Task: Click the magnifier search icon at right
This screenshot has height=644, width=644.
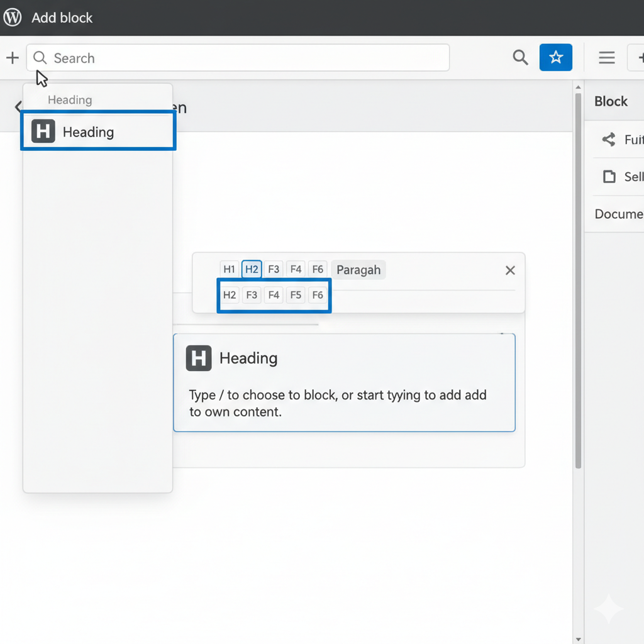Action: click(x=520, y=58)
